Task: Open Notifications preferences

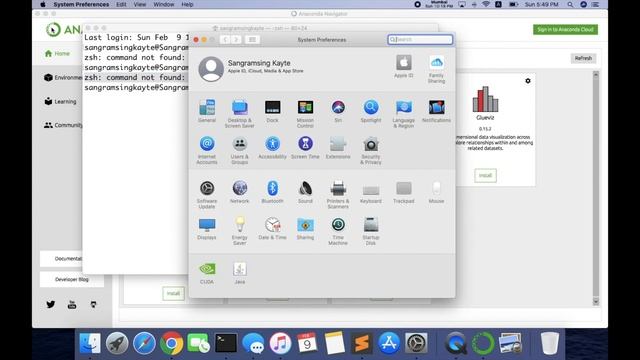Action: pyautogui.click(x=436, y=111)
